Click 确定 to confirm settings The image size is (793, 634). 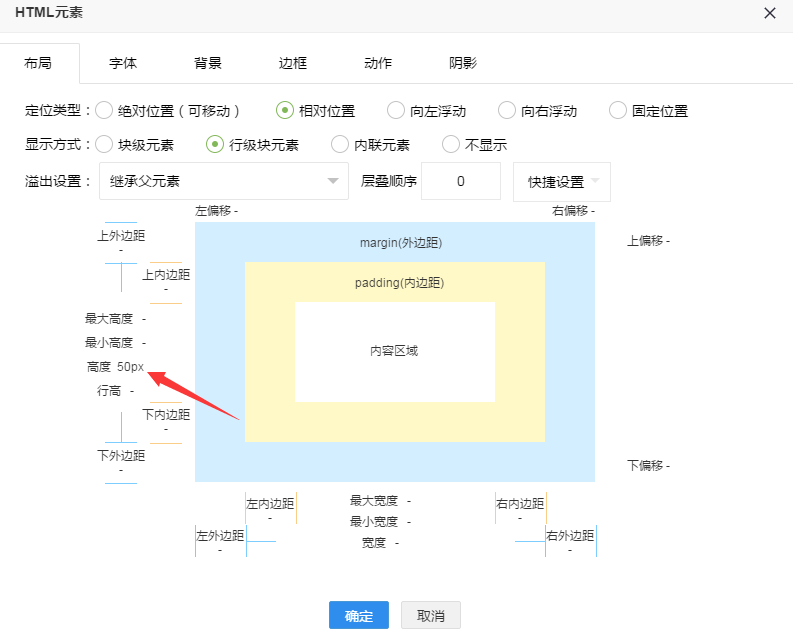(x=359, y=615)
